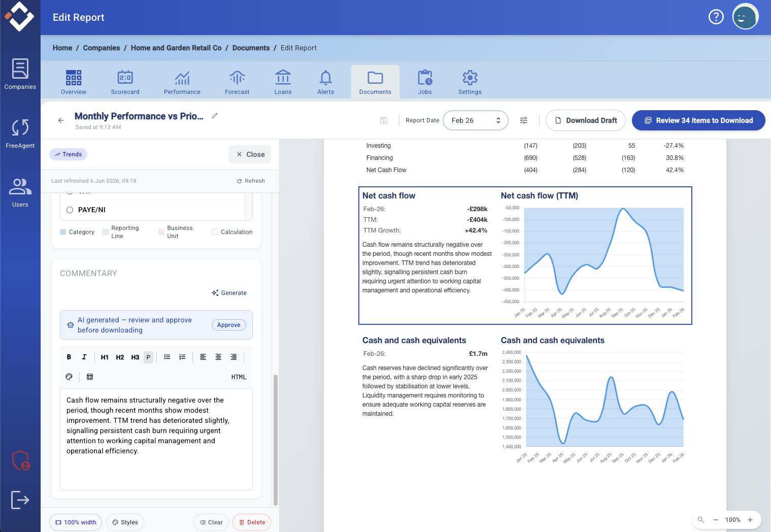Click Review 34 Items to Download
This screenshot has width=771, height=532.
[698, 120]
